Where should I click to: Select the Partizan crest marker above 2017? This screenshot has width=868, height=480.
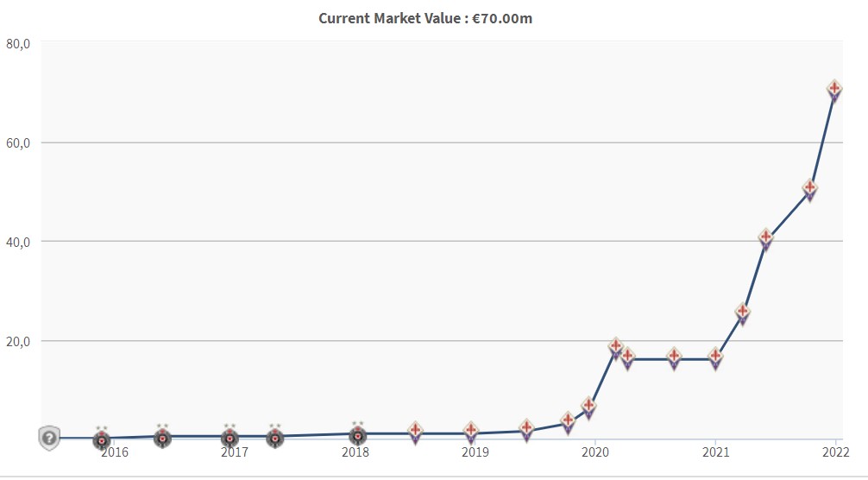click(230, 438)
